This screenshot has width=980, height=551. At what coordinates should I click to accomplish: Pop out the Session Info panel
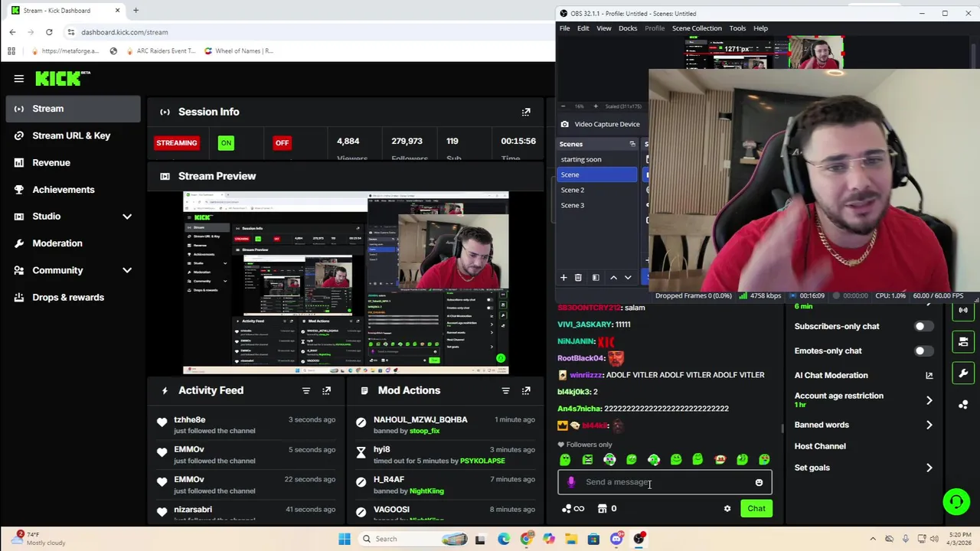pos(526,112)
